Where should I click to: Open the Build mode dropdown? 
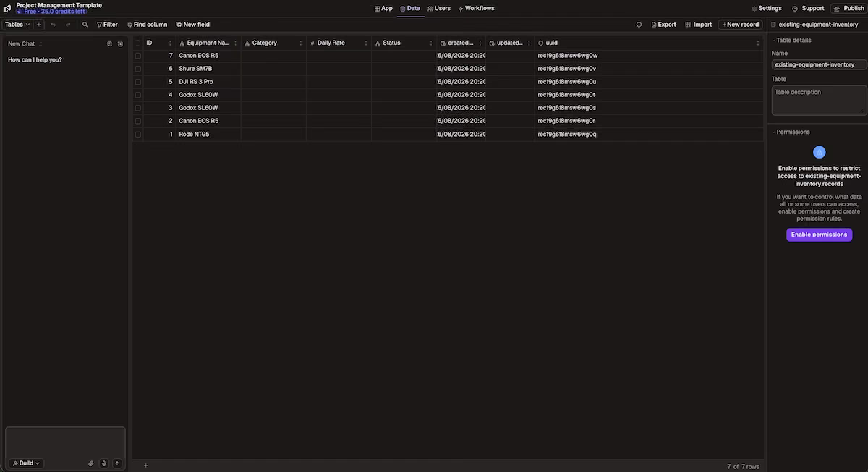click(x=27, y=463)
